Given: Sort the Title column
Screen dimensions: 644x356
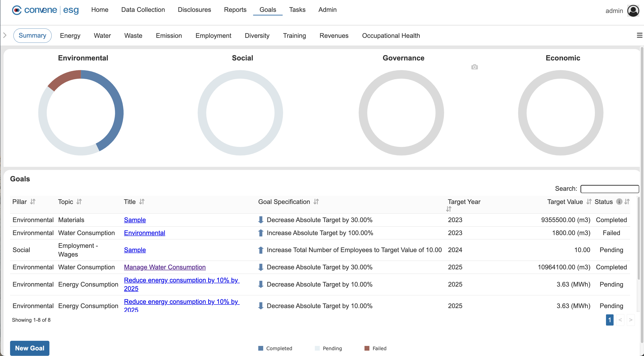Looking at the screenshot, I should (x=142, y=202).
